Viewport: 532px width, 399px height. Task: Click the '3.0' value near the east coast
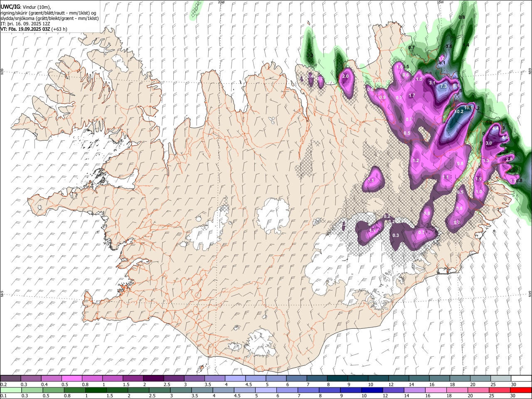[489, 143]
